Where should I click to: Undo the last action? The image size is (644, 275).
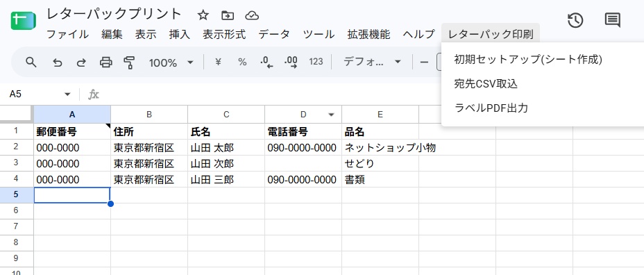point(58,62)
